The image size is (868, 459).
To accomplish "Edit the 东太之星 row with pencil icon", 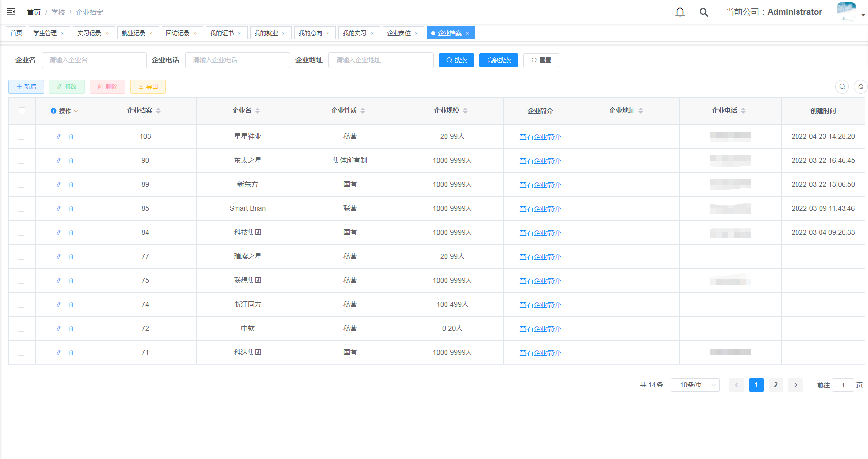I will tap(59, 161).
